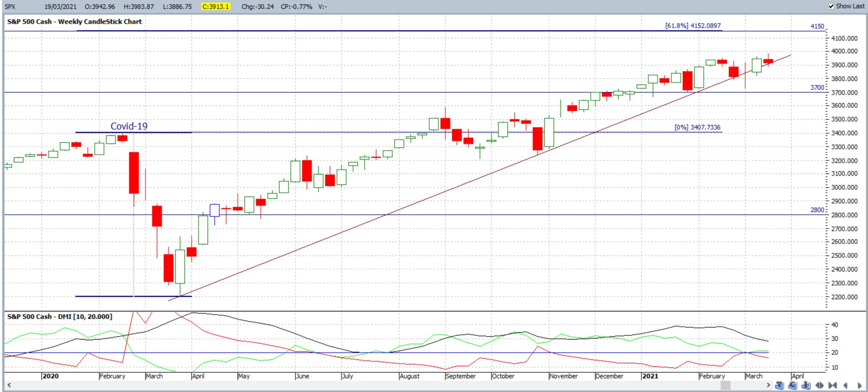Click the highlighted close value C:3913.1
Viewport: 868px width, 392px height.
click(216, 7)
